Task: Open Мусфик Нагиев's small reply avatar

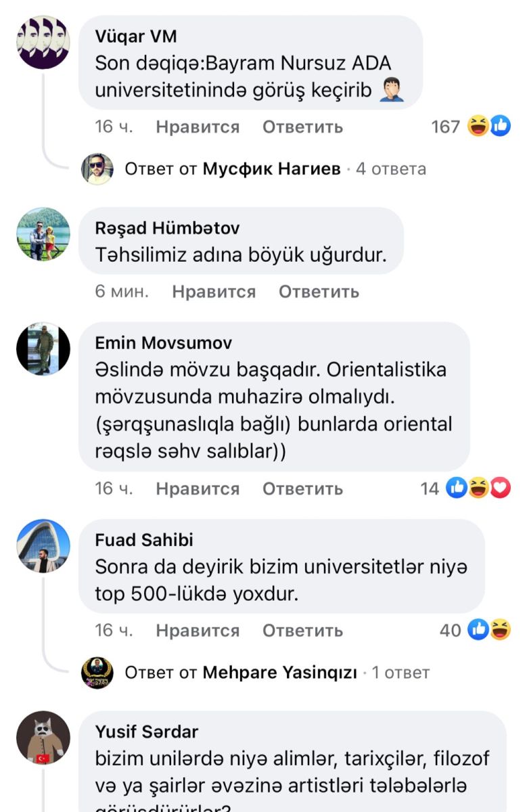Action: pyautogui.click(x=97, y=168)
